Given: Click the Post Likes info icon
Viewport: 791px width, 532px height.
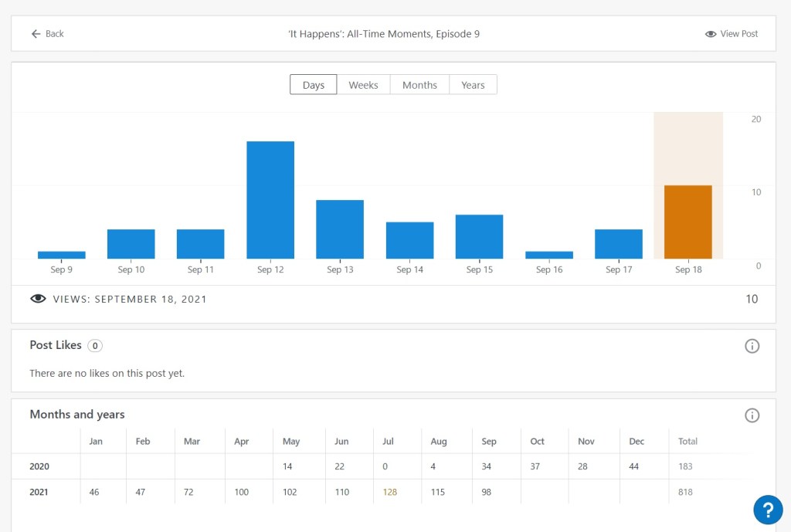Looking at the screenshot, I should [752, 346].
